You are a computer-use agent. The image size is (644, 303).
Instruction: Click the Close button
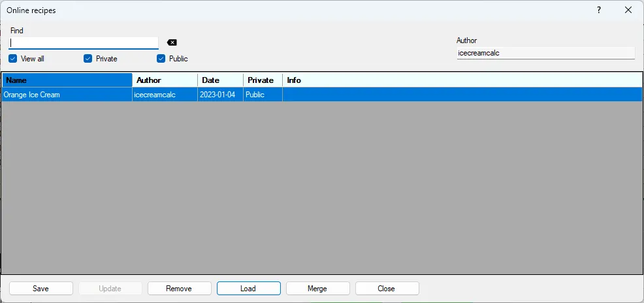[387, 289]
